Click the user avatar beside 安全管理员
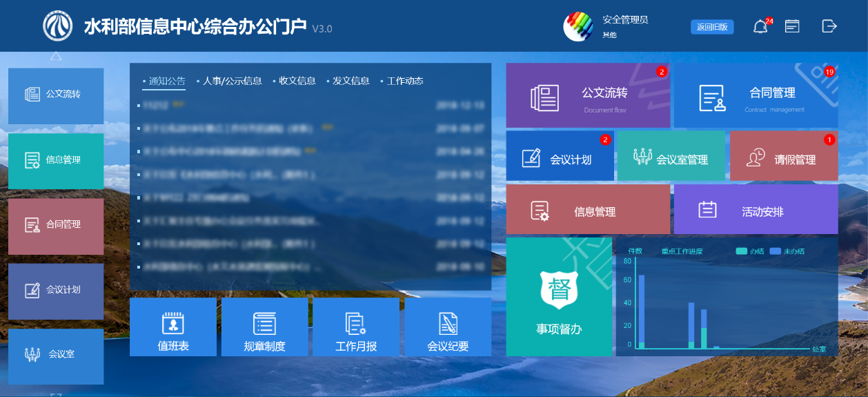 (578, 27)
